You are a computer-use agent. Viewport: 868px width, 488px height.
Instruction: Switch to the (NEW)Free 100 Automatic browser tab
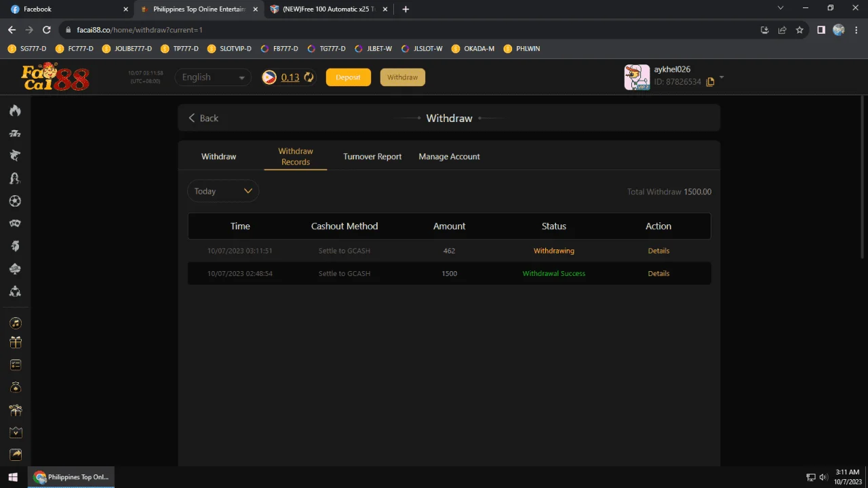[328, 9]
